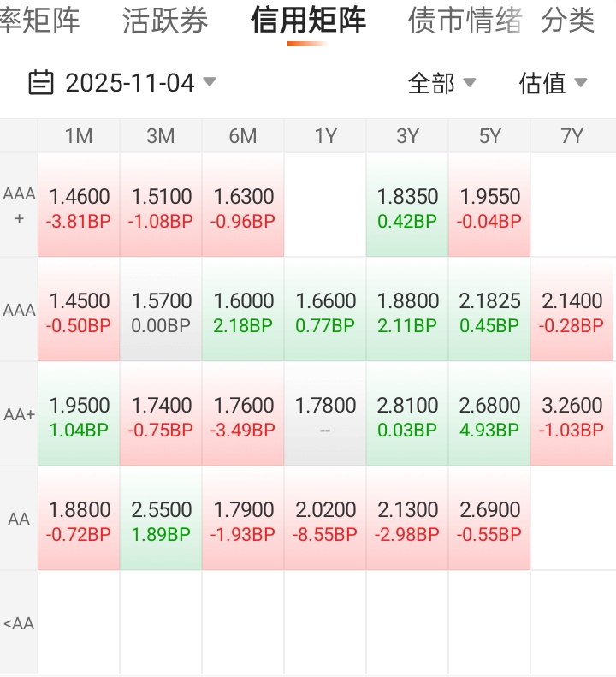Open the 分类 tab
The height and width of the screenshot is (677, 616).
[x=568, y=21]
